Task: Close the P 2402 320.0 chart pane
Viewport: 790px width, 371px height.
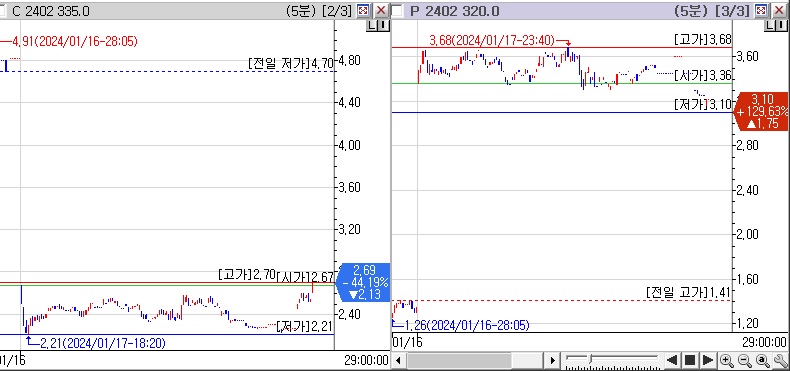Action: pos(779,11)
